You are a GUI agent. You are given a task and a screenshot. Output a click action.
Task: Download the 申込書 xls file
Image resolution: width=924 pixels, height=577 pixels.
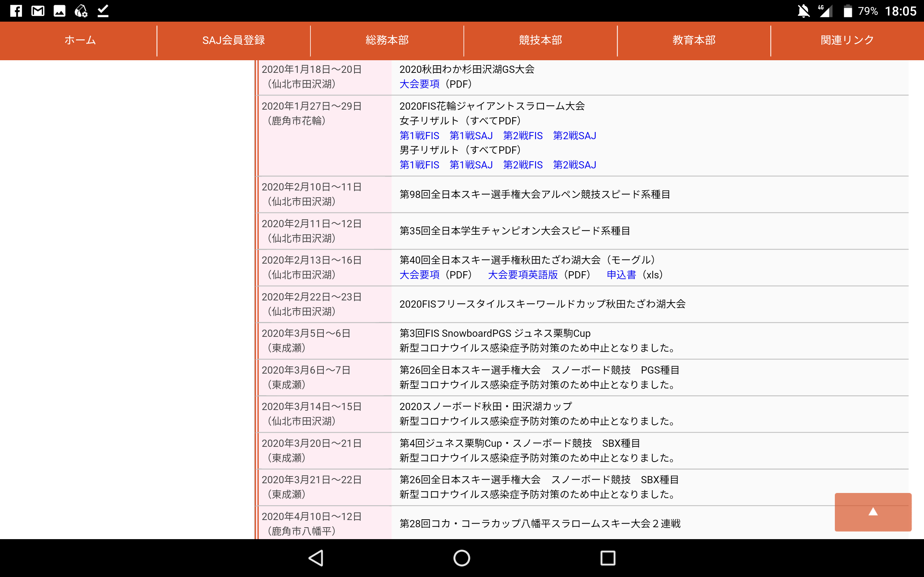(621, 275)
